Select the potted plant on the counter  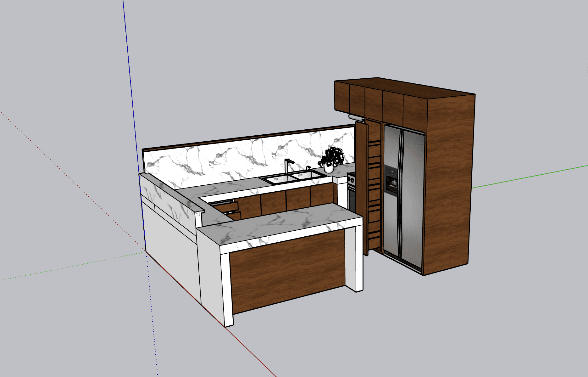pyautogui.click(x=330, y=160)
